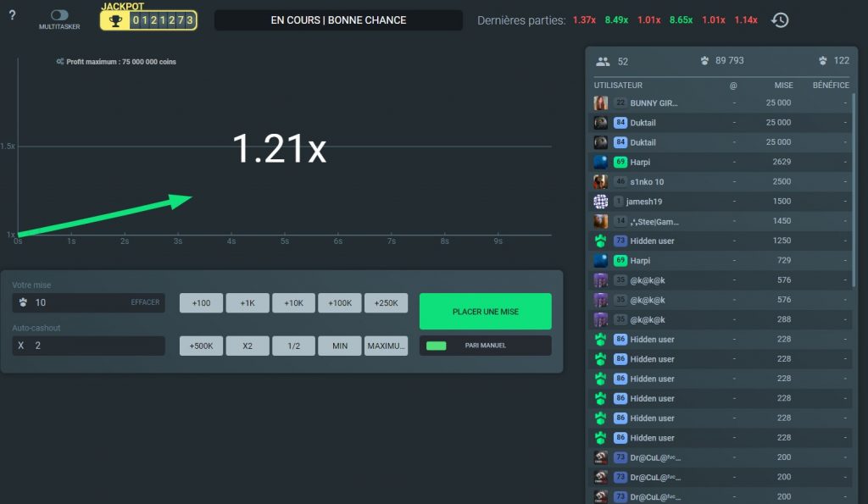Click paw coin icon beside 122
The image size is (868, 504).
(x=822, y=61)
